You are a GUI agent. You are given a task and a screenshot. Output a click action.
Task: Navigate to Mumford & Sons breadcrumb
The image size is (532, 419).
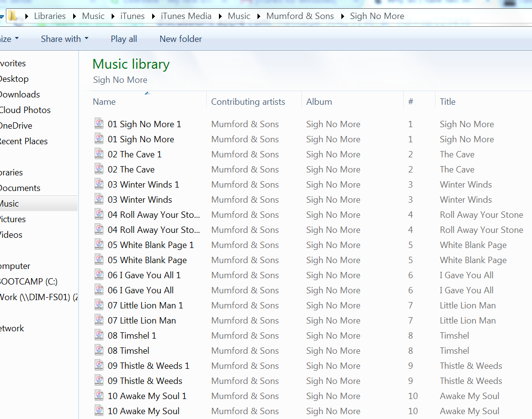[300, 16]
